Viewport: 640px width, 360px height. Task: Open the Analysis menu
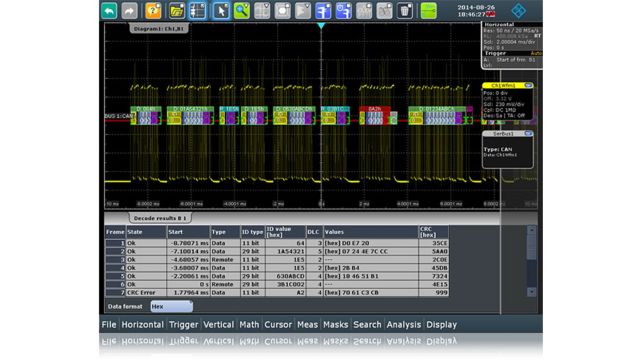click(x=404, y=324)
